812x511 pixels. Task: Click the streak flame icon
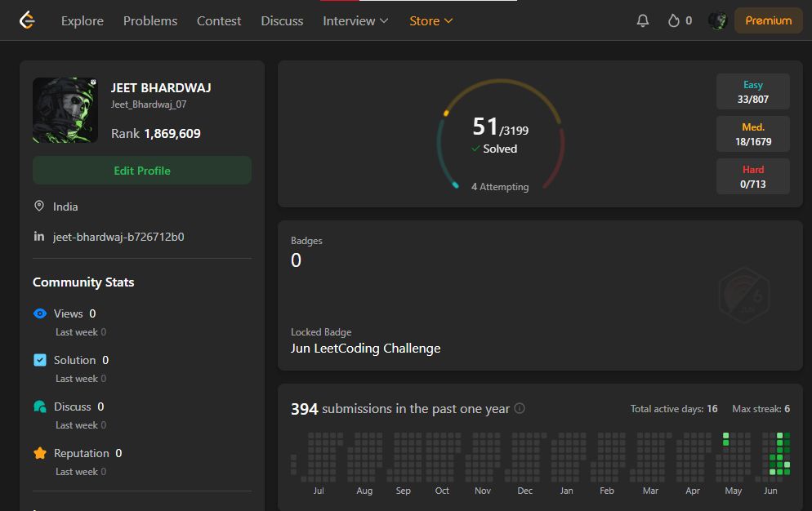tap(674, 20)
